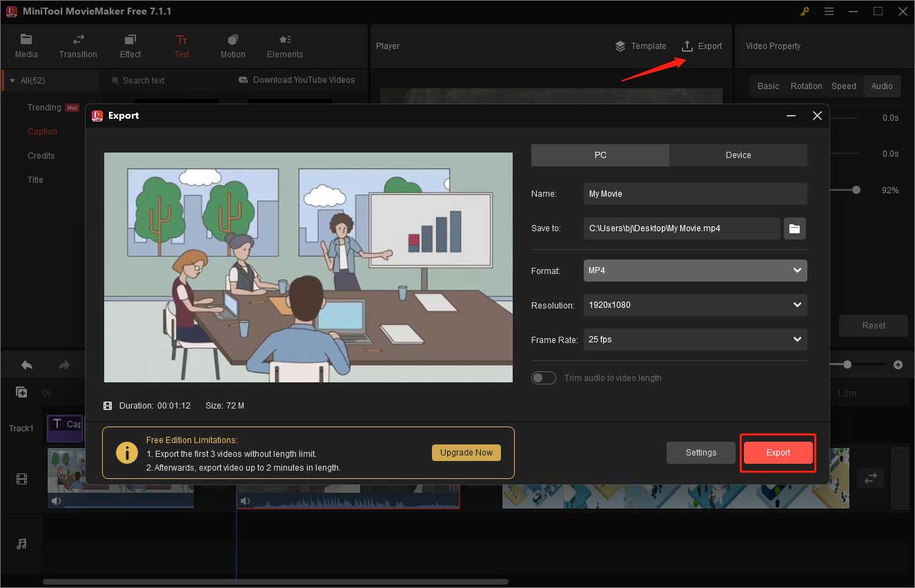Expand the Resolution dropdown
The image size is (915, 588).
pos(694,305)
